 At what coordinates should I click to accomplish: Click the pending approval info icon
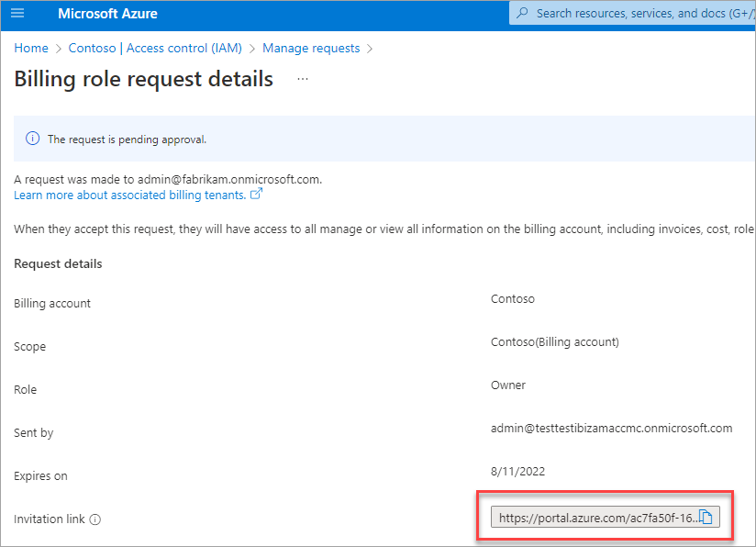click(x=33, y=140)
